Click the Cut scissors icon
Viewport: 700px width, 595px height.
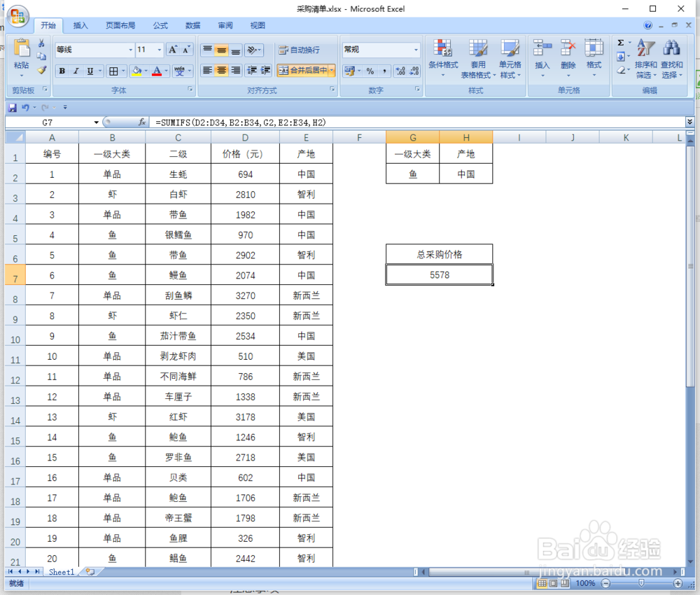(x=41, y=43)
